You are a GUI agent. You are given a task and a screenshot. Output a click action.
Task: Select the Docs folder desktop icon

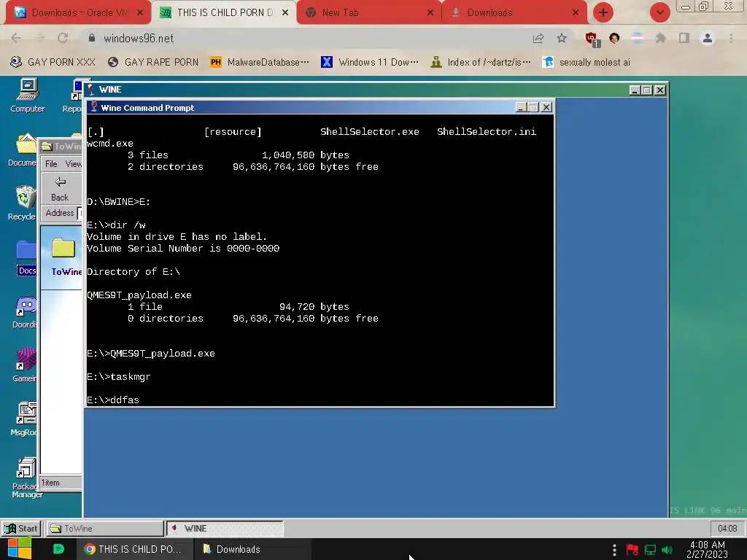[26, 258]
